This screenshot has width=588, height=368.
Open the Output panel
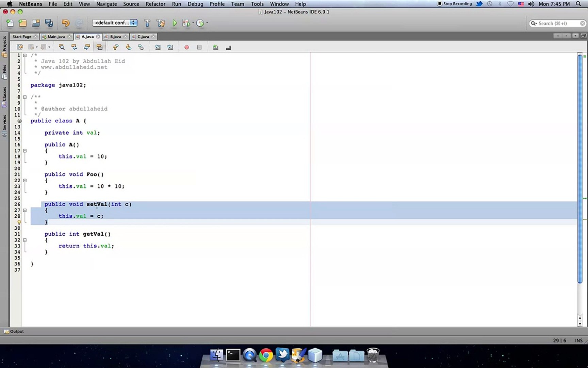tap(14, 331)
